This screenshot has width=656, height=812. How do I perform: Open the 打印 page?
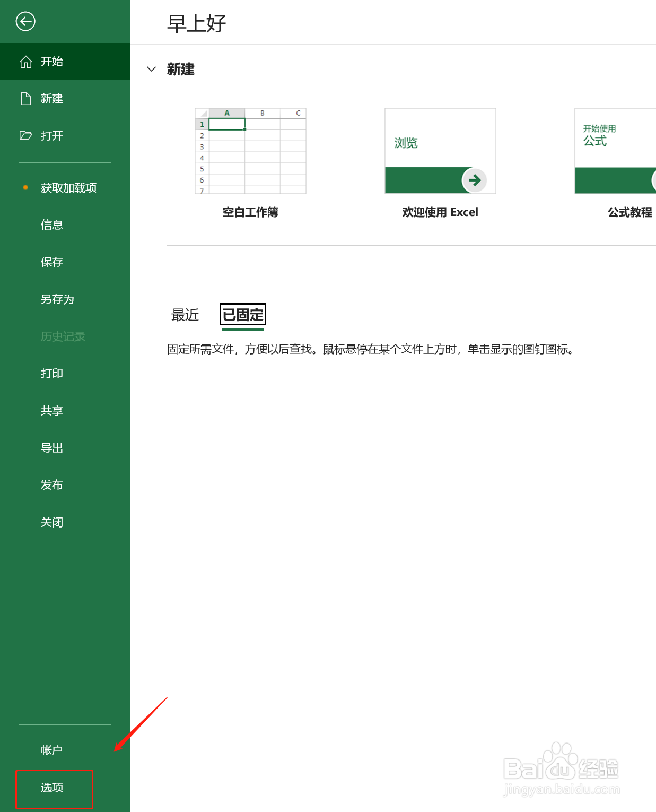pos(65,374)
